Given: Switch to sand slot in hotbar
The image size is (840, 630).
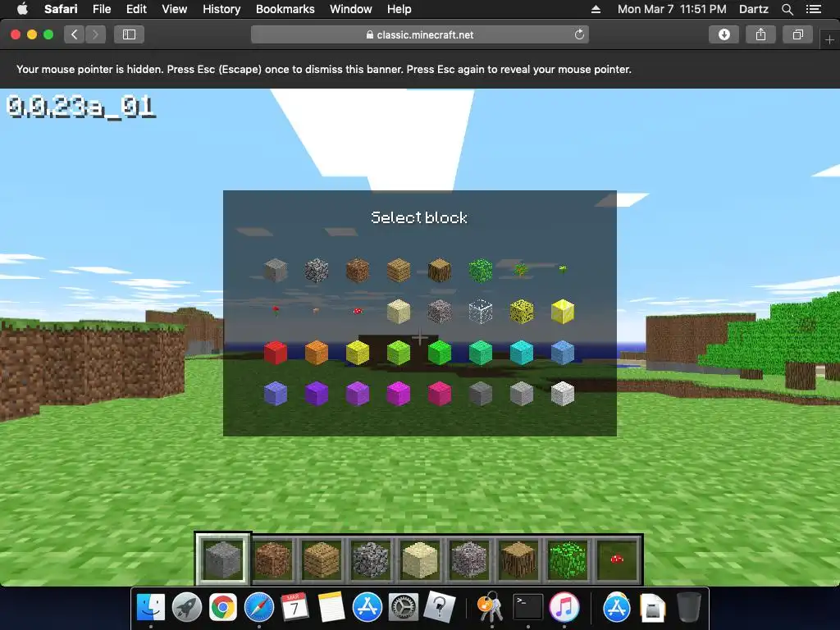Looking at the screenshot, I should point(420,559).
